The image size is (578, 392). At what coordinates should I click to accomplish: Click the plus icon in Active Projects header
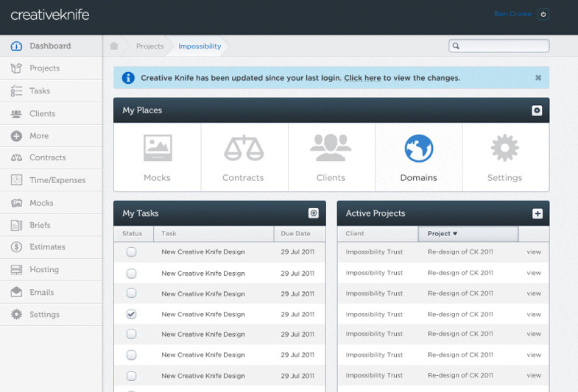[x=537, y=213]
